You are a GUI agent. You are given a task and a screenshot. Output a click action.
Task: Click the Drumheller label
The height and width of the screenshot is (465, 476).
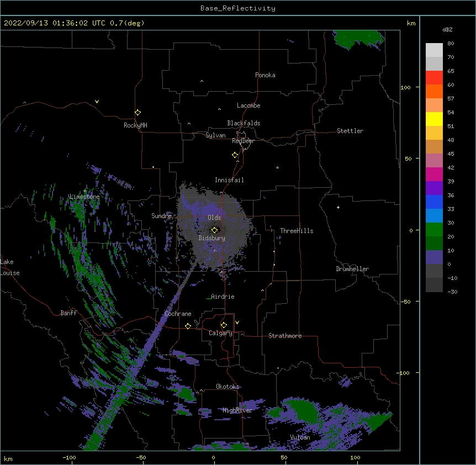(352, 269)
